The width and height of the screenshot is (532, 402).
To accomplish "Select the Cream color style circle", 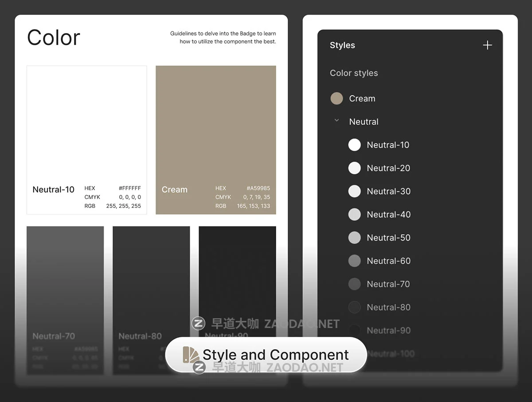I will [x=337, y=98].
